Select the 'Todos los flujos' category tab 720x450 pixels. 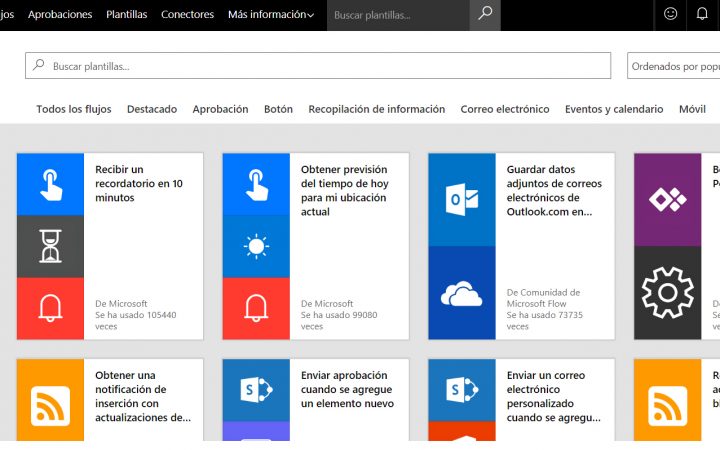click(x=74, y=109)
